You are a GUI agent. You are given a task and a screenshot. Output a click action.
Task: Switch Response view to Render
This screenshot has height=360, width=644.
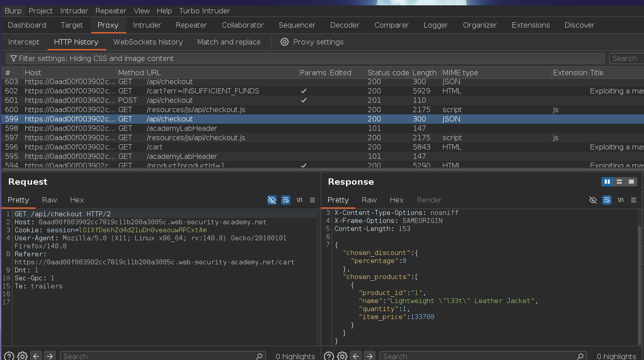(x=429, y=200)
